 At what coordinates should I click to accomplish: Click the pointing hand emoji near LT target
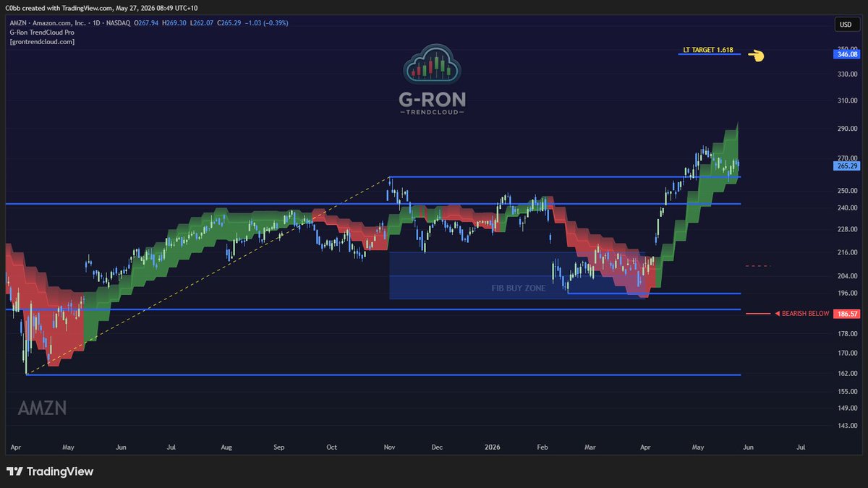pyautogui.click(x=756, y=55)
